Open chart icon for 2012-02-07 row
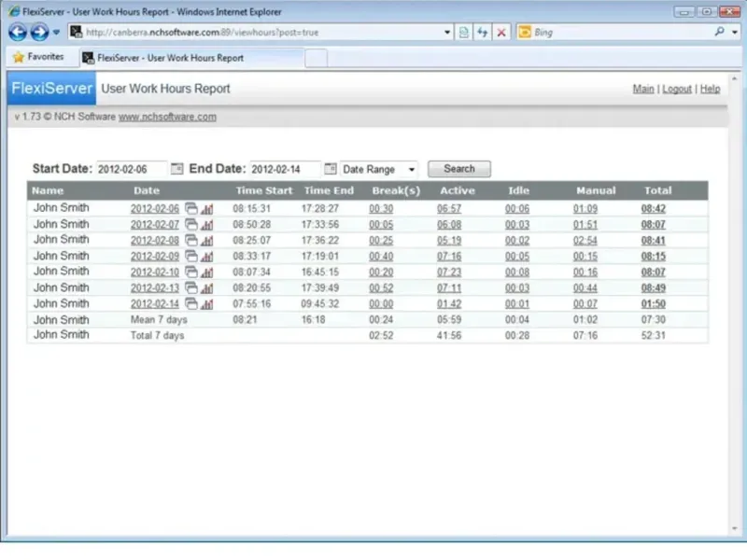Viewport: 747px width, 560px height. 206,225
